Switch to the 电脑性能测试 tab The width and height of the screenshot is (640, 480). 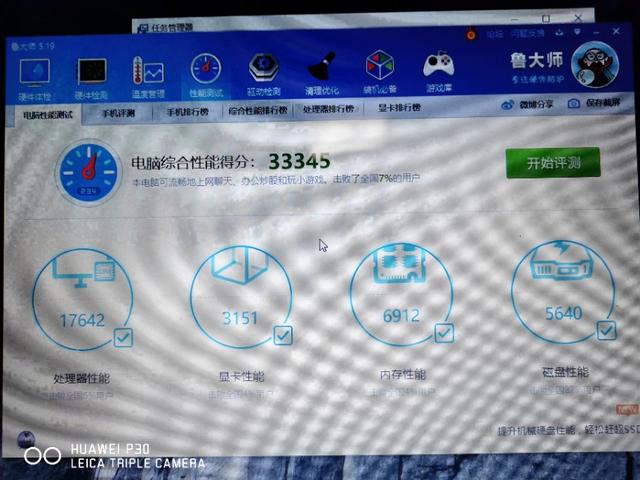pyautogui.click(x=47, y=115)
